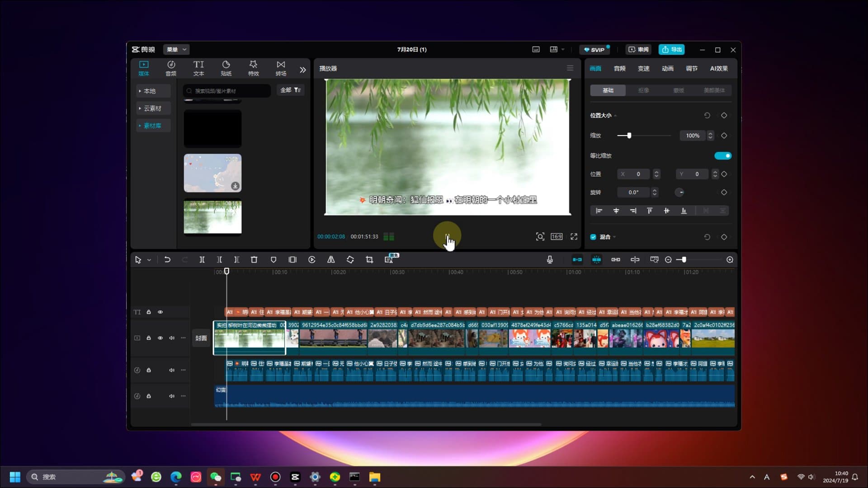Click the align horizontal center icon
868x488 pixels.
[616, 211]
